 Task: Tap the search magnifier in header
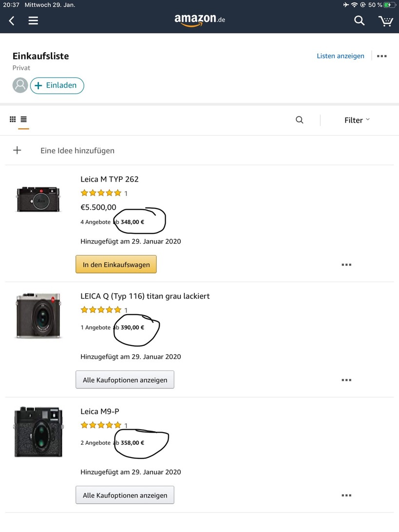(x=359, y=20)
